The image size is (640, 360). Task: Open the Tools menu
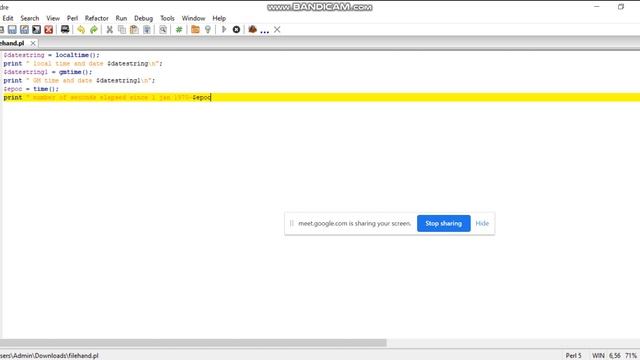pos(167,18)
